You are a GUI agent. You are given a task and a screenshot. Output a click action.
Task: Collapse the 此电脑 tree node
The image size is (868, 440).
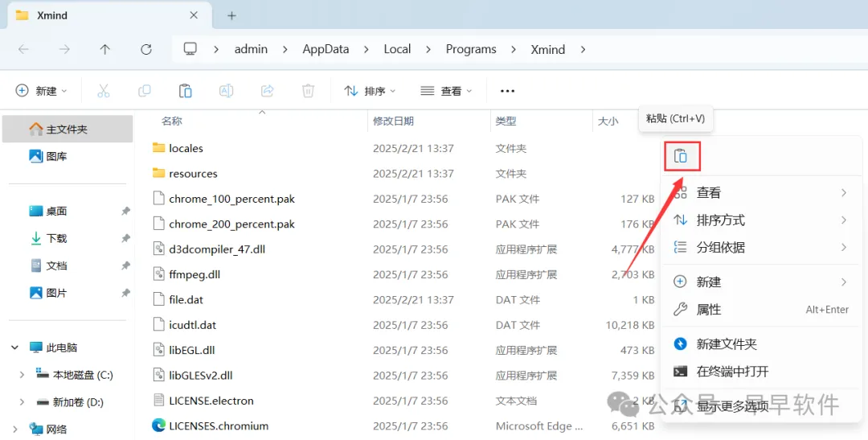coord(15,347)
